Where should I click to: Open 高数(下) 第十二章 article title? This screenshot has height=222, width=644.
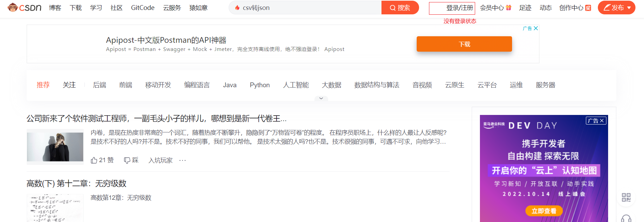(x=77, y=183)
